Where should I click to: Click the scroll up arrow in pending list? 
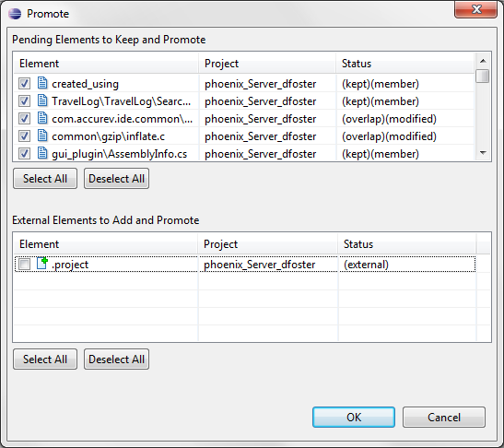[483, 61]
